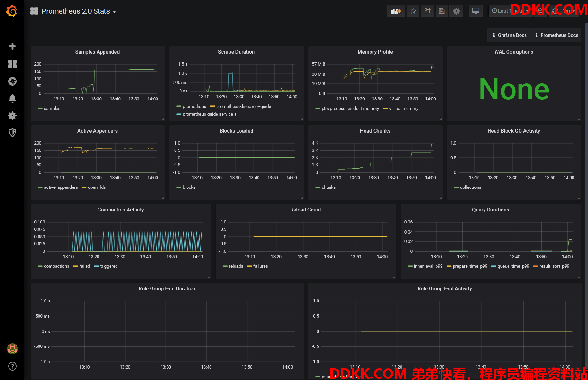Screen dimensions: 588x380
Task: Toggle the open_fds legend series
Action: [x=97, y=187]
